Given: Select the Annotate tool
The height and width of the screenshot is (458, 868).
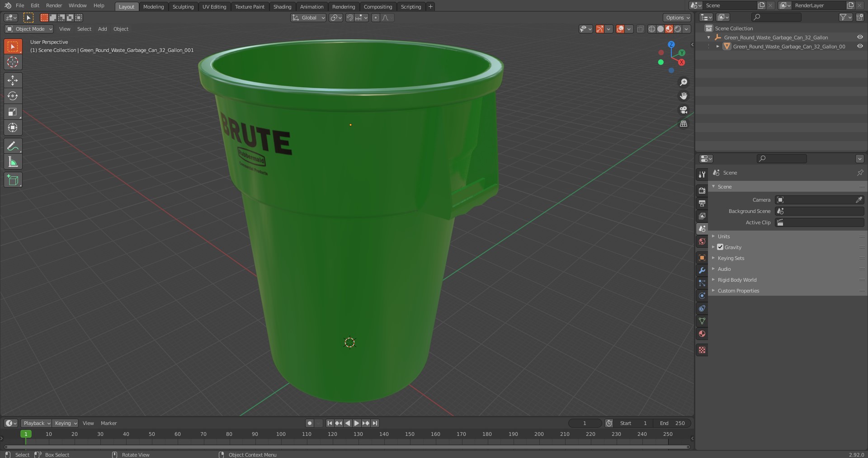Looking at the screenshot, I should pos(13,146).
